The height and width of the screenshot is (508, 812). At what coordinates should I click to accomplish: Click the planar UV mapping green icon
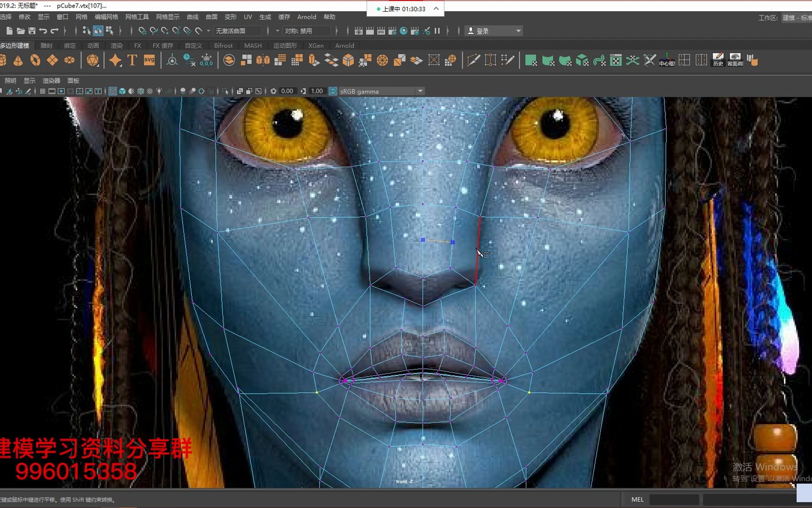(531, 60)
